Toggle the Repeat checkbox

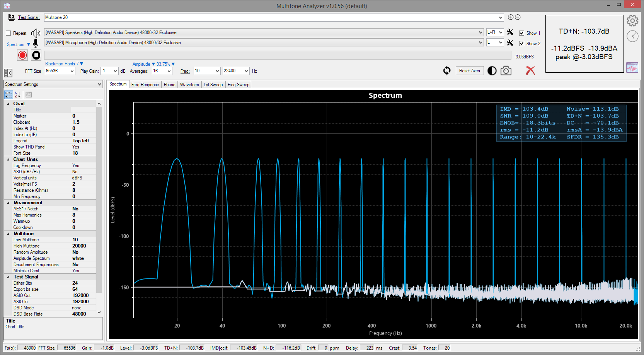click(x=8, y=33)
